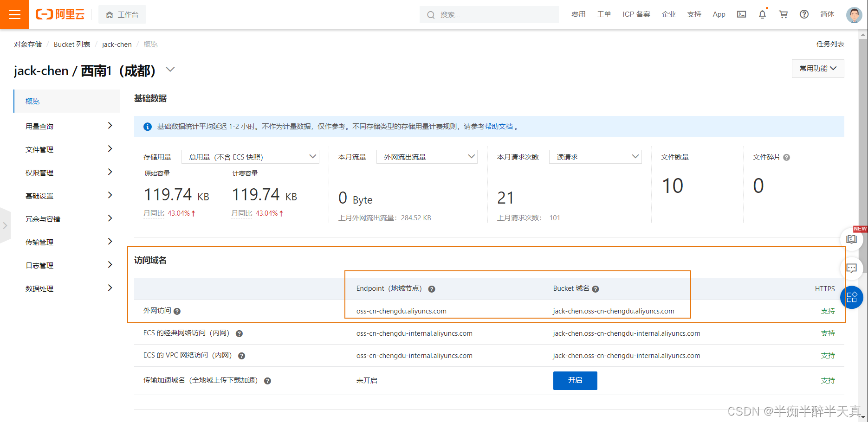This screenshot has width=868, height=422.
Task: Click the Aliyun logo
Action: click(60, 14)
